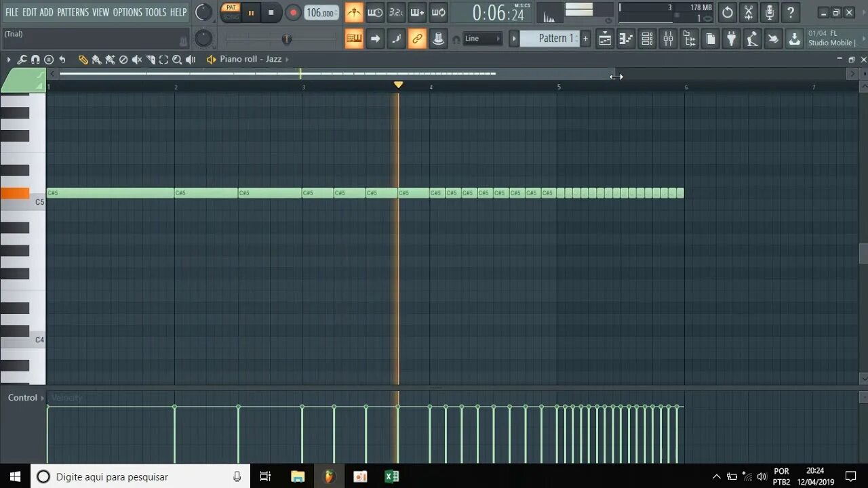This screenshot has width=868, height=488.
Task: Open the magnet snap settings
Action: (x=35, y=60)
